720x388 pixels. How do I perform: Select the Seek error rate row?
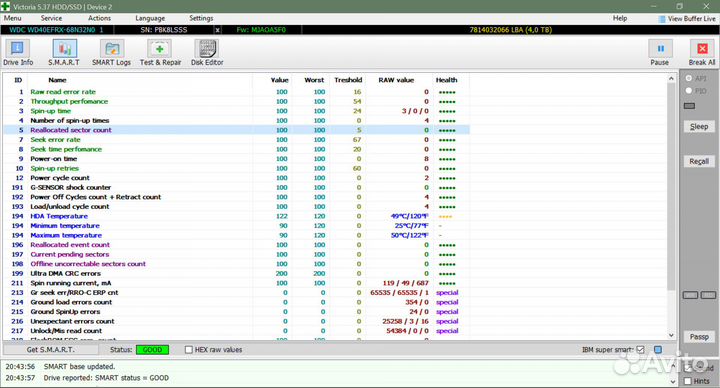tap(236, 140)
